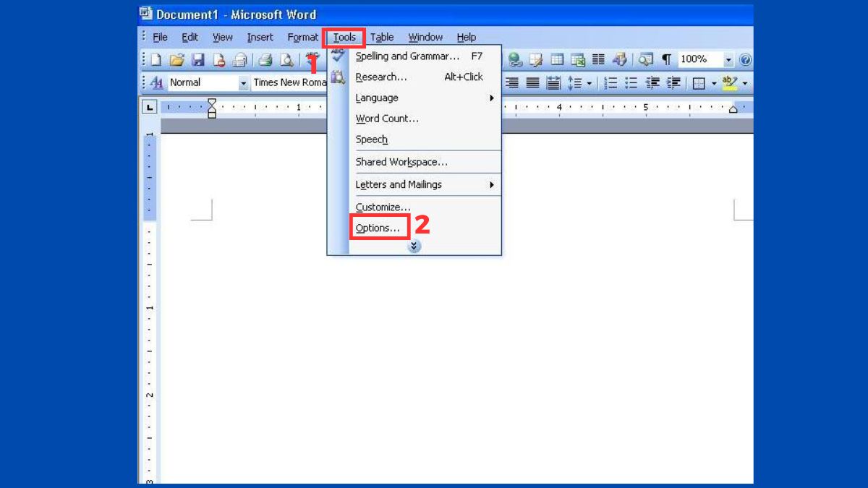The height and width of the screenshot is (488, 868).
Task: Open the Window menu
Action: point(425,37)
